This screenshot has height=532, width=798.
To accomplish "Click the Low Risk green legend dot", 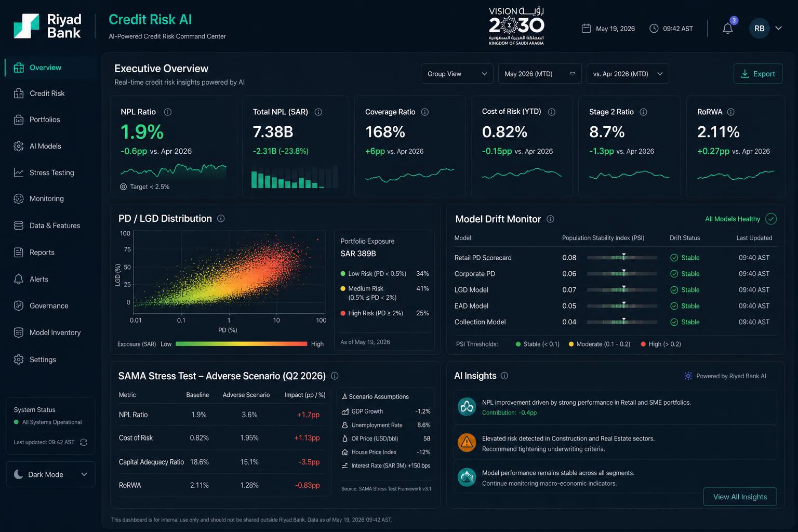I will pos(343,274).
